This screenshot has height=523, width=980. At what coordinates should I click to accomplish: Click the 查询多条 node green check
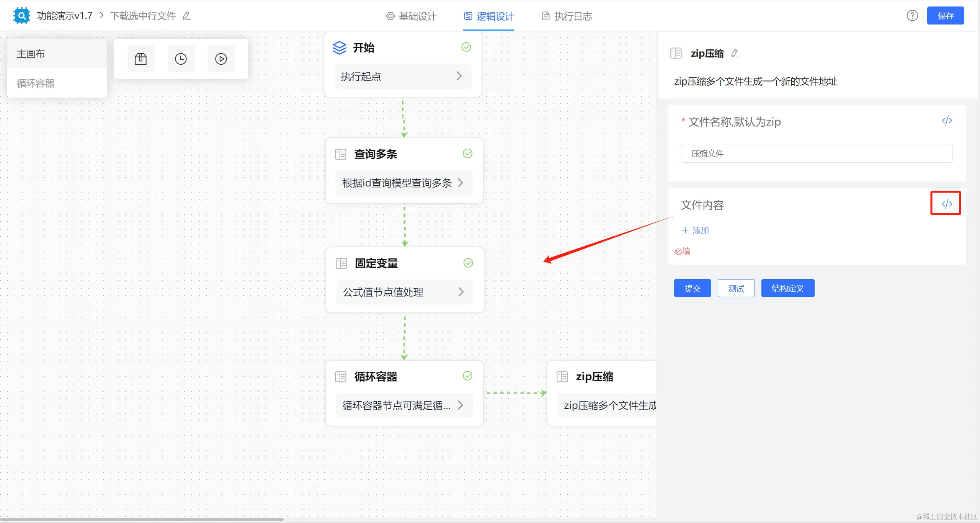coord(467,154)
